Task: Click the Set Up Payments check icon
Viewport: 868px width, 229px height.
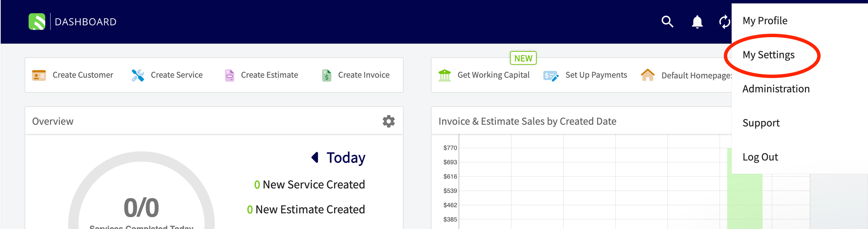Action: pos(551,76)
